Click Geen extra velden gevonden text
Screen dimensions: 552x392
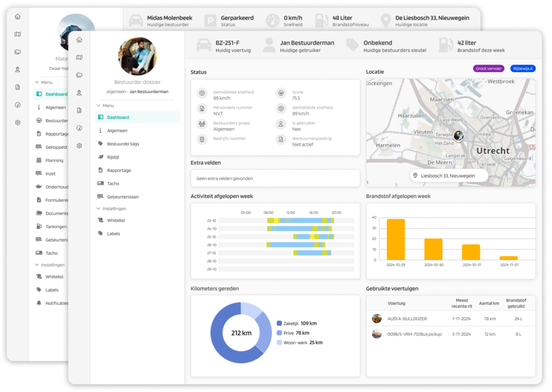(225, 179)
